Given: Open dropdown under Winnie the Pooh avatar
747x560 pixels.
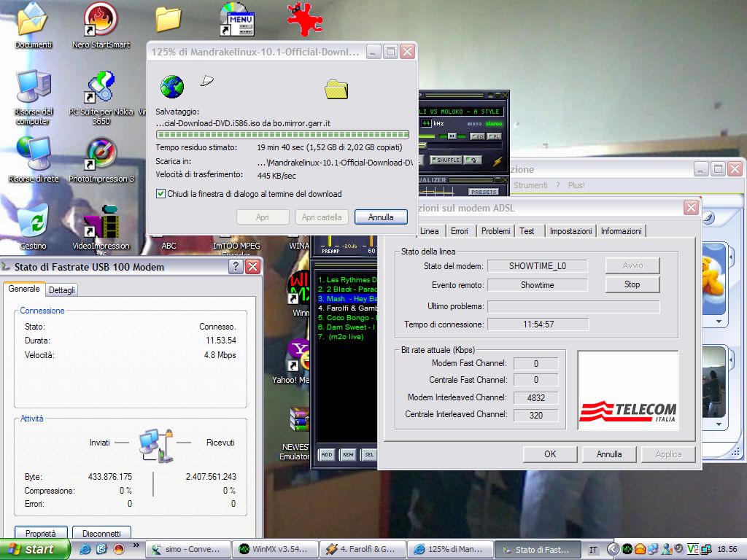Looking at the screenshot, I should 719,322.
